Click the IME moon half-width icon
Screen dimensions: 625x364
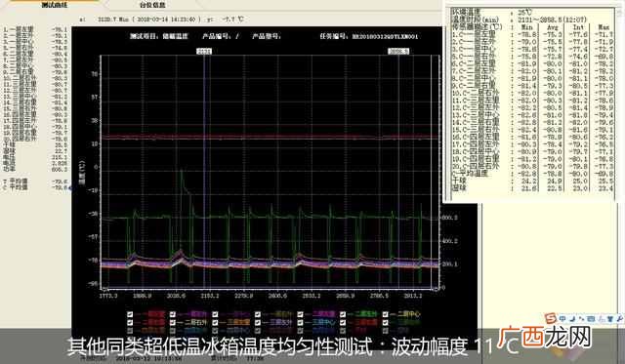572,318
